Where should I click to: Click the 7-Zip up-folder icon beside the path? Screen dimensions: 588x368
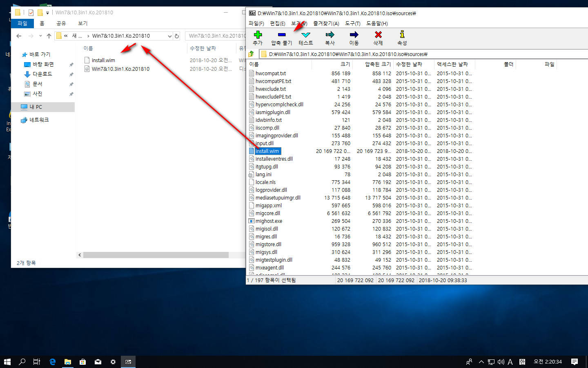tap(251, 54)
